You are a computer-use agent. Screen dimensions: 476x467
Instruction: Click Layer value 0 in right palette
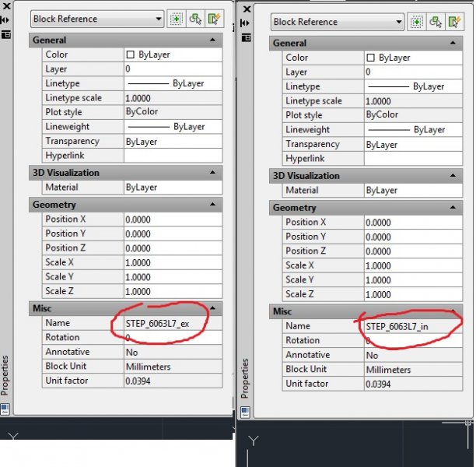pyautogui.click(x=414, y=72)
